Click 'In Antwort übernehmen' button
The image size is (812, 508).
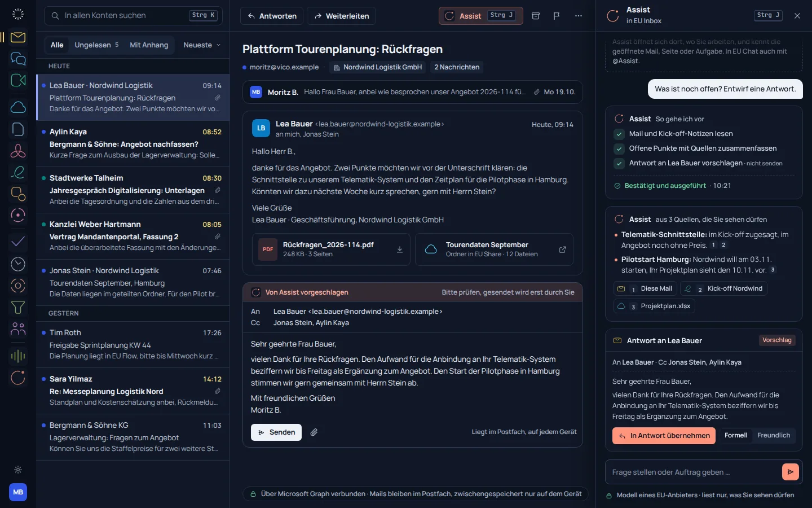point(664,436)
